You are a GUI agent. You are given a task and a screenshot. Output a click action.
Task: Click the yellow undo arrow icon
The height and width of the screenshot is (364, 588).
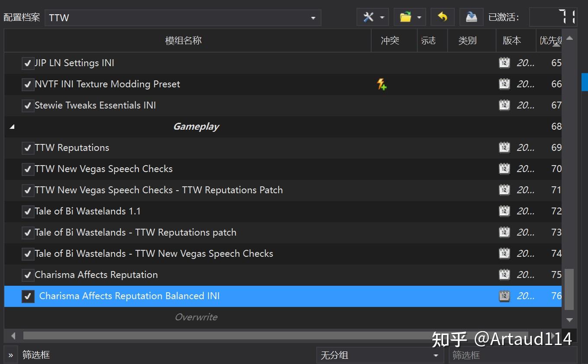point(442,17)
